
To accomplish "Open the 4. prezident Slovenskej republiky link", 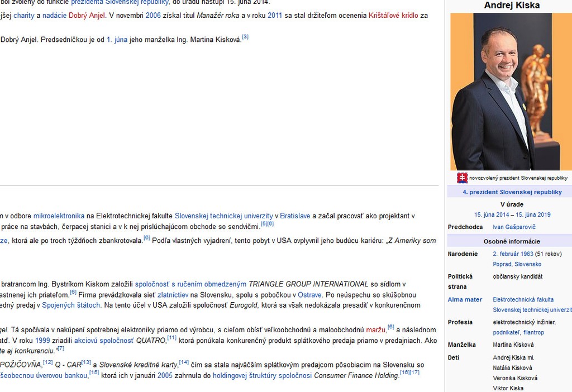I will [x=512, y=192].
